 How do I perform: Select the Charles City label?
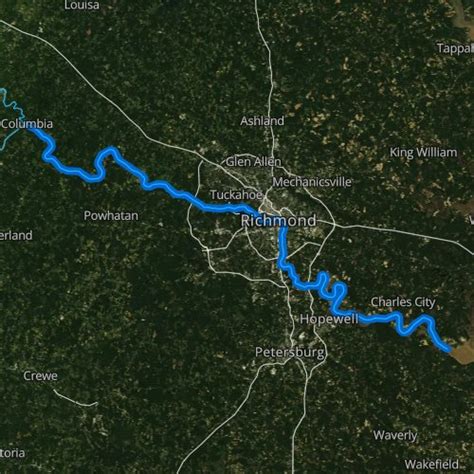(403, 302)
